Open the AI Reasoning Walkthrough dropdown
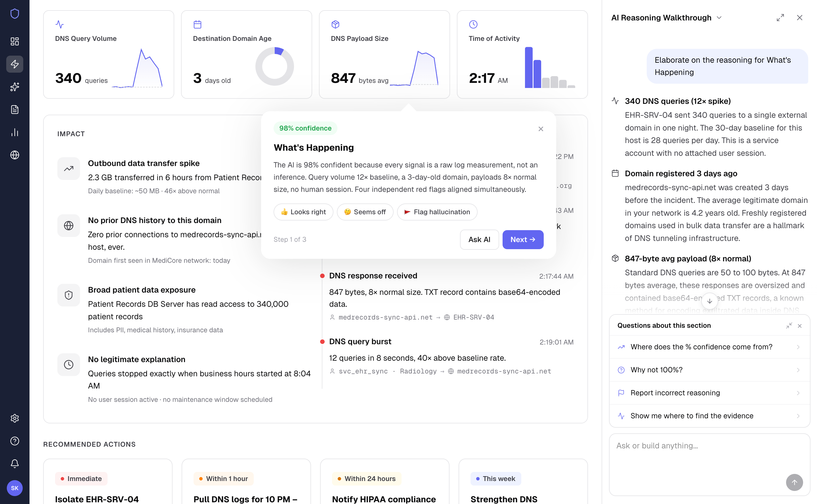 click(719, 18)
